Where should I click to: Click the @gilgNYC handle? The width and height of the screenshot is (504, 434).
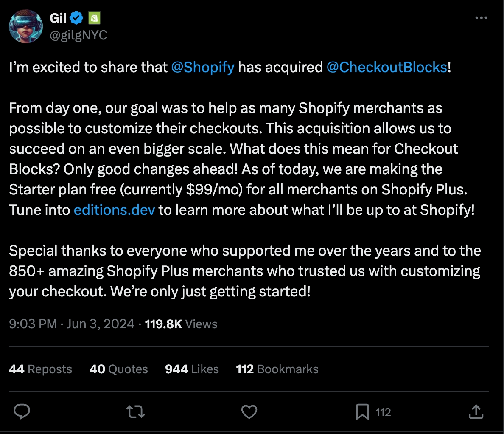(78, 35)
